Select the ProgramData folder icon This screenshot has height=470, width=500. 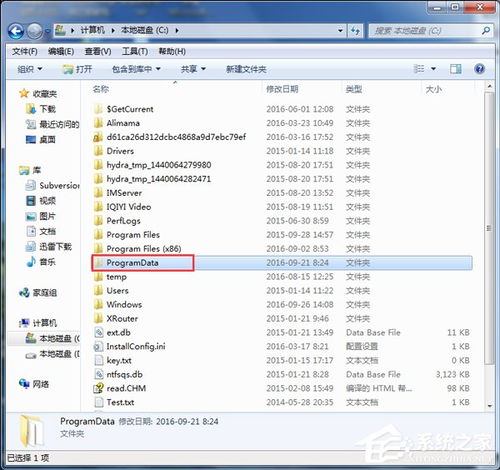click(x=98, y=263)
